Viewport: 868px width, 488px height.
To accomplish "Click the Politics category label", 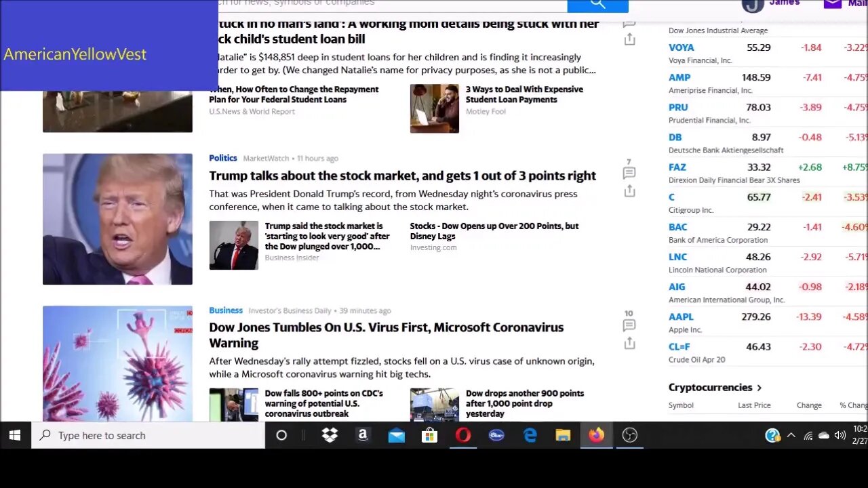I will click(x=223, y=158).
